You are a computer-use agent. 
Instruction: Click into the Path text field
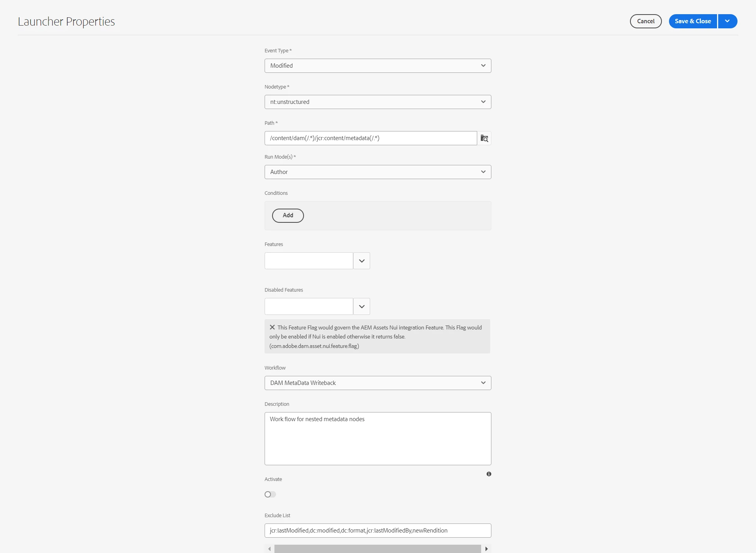370,138
